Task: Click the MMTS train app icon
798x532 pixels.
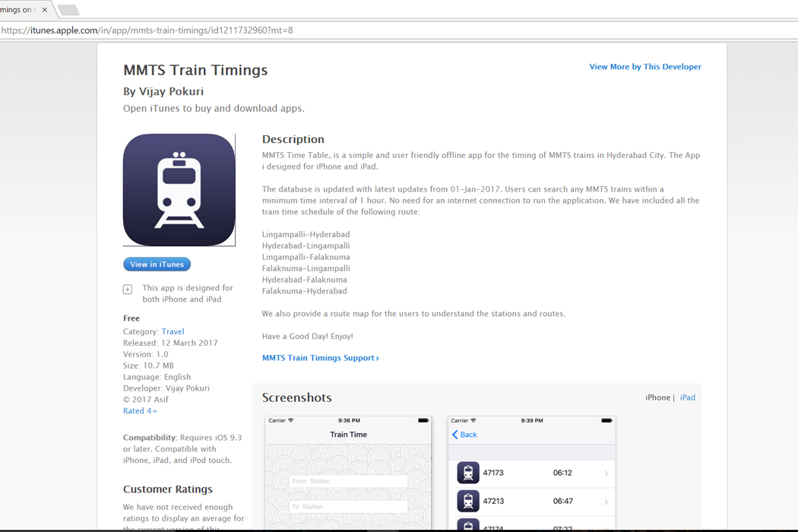Action: tap(179, 190)
